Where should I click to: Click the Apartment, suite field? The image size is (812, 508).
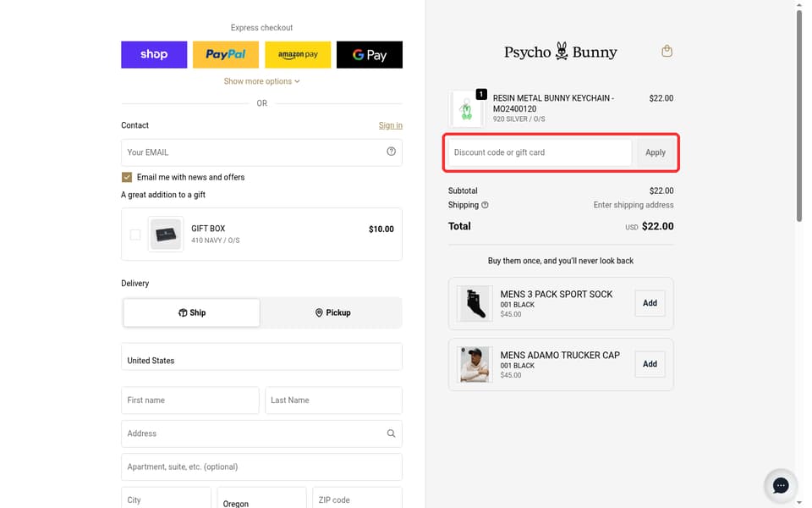261,467
